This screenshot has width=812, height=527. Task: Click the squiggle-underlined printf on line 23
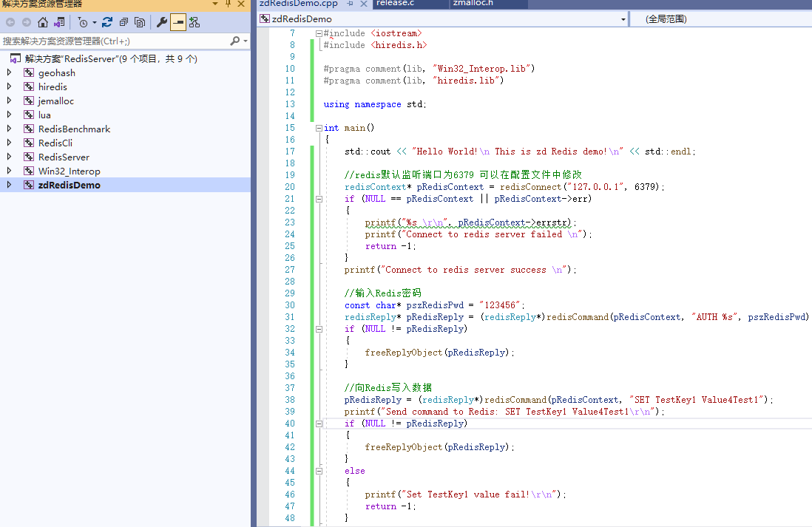(380, 222)
